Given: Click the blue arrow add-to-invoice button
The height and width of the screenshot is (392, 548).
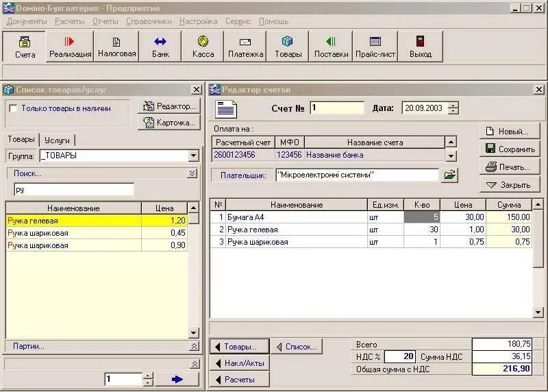Looking at the screenshot, I should pyautogui.click(x=177, y=379).
